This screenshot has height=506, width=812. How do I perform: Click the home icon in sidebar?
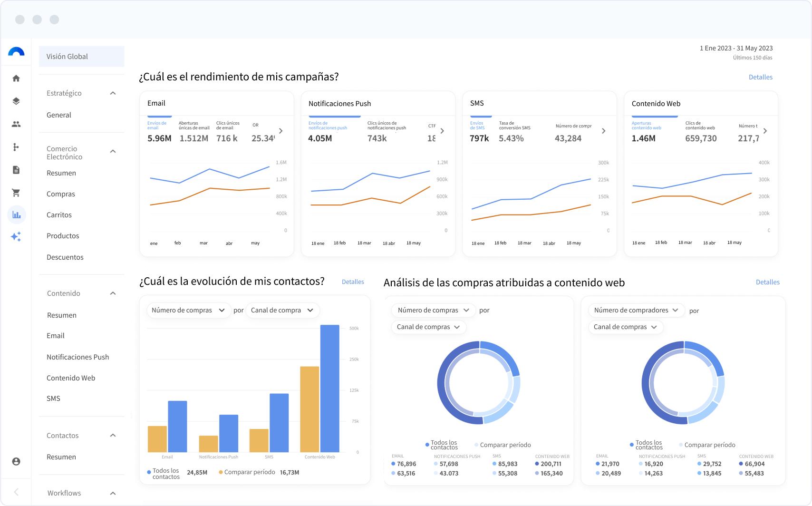coord(16,78)
